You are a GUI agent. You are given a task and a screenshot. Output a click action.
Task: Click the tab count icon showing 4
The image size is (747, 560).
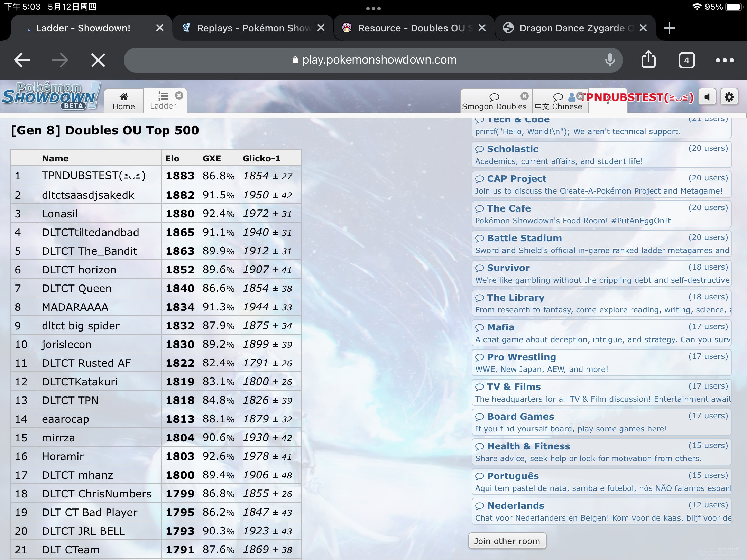686,59
